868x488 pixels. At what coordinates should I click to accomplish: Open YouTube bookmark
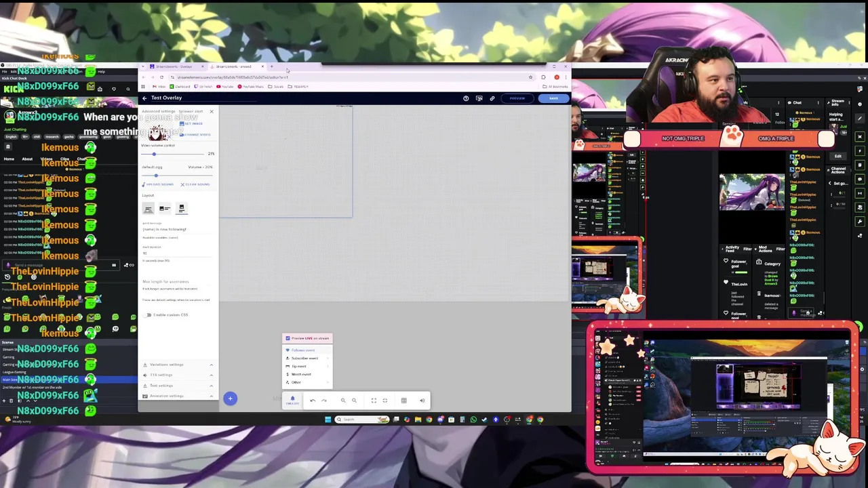click(225, 87)
